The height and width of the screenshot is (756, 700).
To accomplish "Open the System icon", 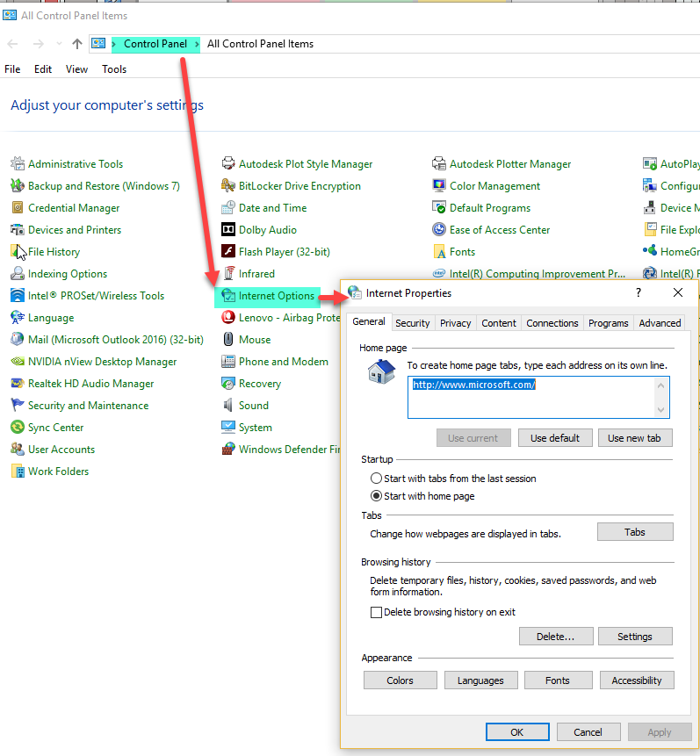I will click(x=228, y=428).
